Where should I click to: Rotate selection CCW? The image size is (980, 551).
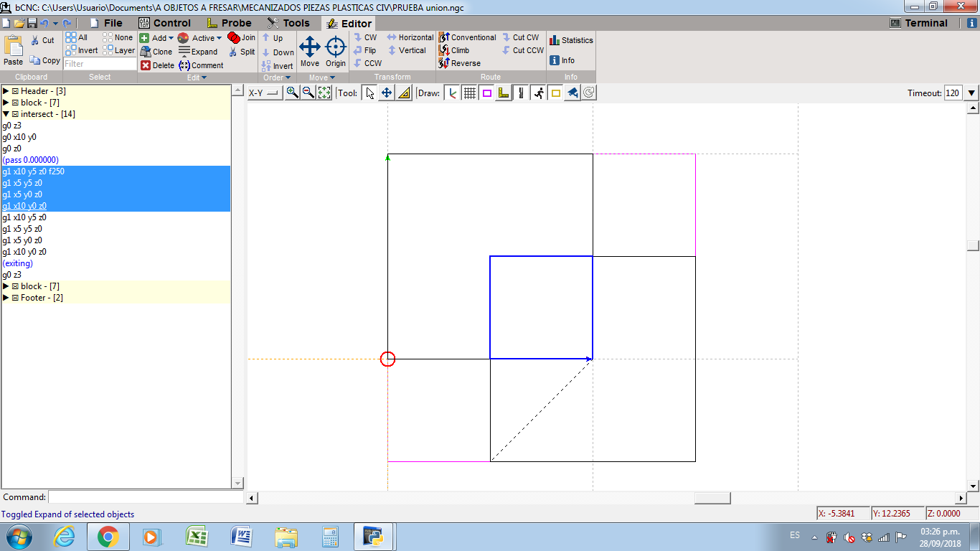tap(367, 63)
